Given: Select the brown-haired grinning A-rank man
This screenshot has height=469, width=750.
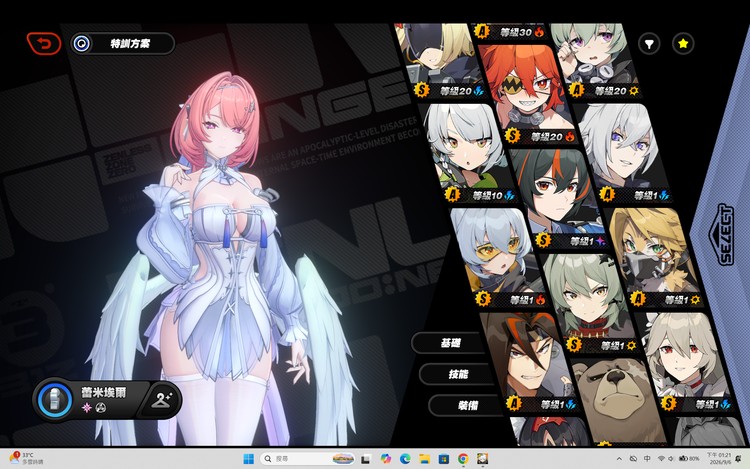Looking at the screenshot, I should tap(529, 362).
